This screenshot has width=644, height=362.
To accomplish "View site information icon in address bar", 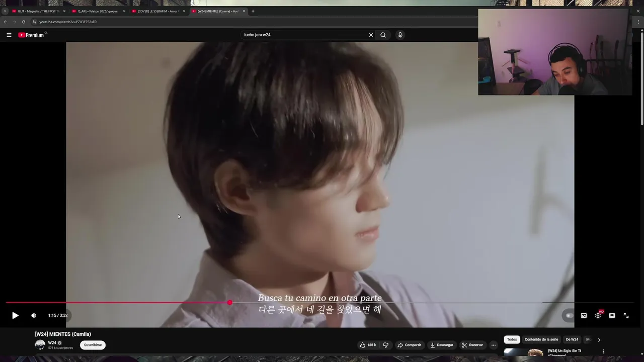I will click(35, 22).
